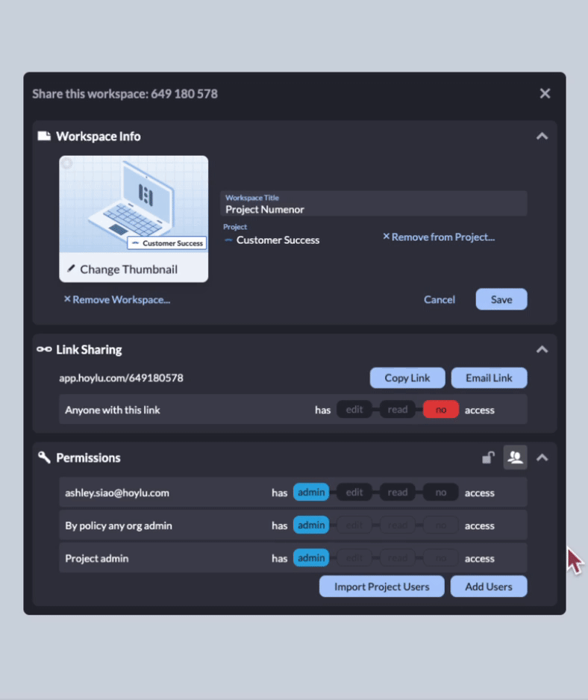The width and height of the screenshot is (588, 700).
Task: Email the workspace link
Action: click(489, 378)
